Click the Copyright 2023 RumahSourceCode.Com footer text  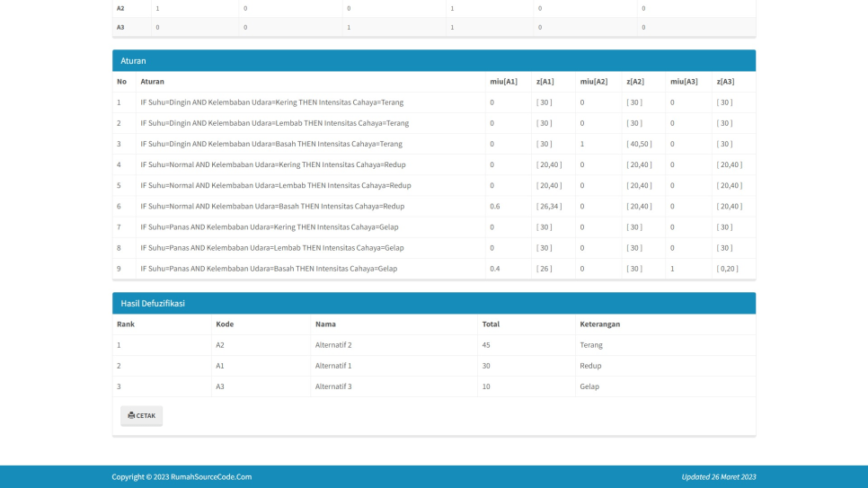click(182, 477)
